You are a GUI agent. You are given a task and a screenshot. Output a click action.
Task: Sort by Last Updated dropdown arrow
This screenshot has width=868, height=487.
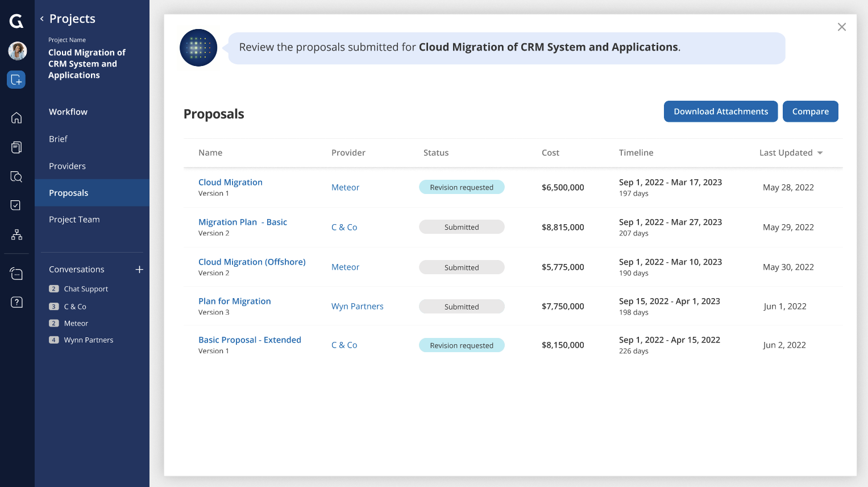[x=820, y=153]
